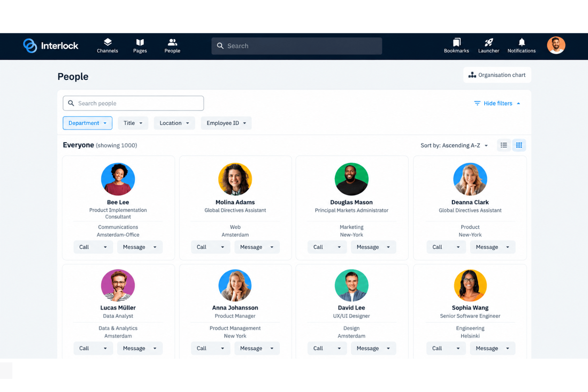Open Lucas Müller's profile photo
588x392 pixels.
pos(118,285)
